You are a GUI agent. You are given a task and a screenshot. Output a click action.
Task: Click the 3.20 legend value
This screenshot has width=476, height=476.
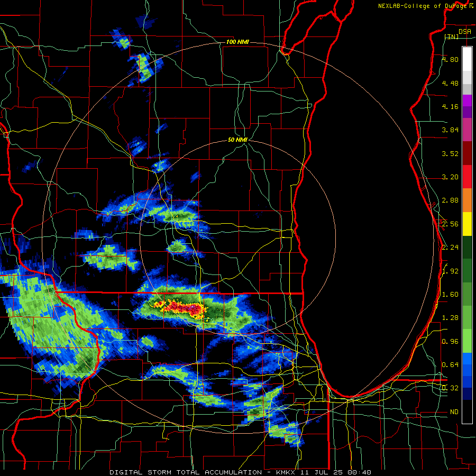tap(450, 177)
